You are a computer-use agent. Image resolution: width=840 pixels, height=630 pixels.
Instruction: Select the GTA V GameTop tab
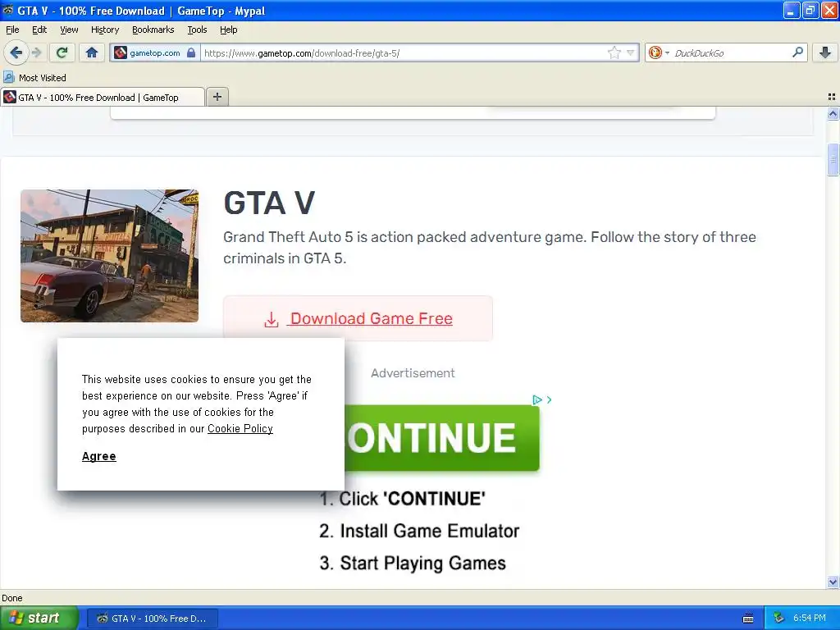pos(103,97)
